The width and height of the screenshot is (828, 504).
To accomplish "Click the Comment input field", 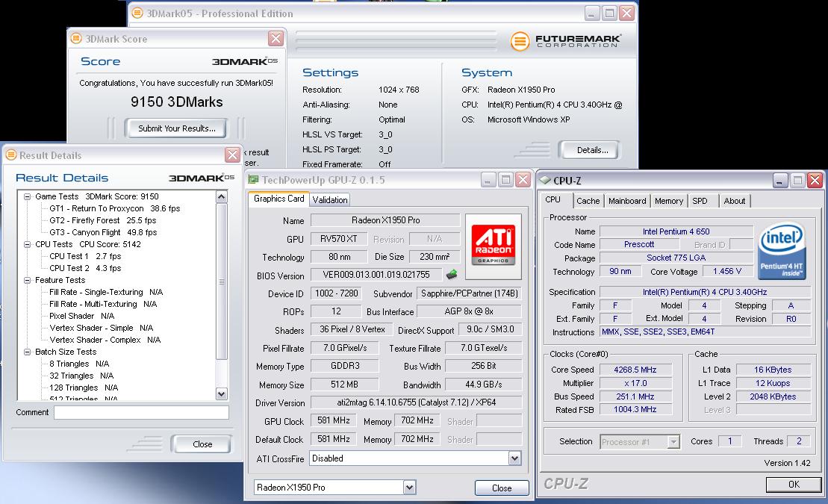I will point(141,413).
